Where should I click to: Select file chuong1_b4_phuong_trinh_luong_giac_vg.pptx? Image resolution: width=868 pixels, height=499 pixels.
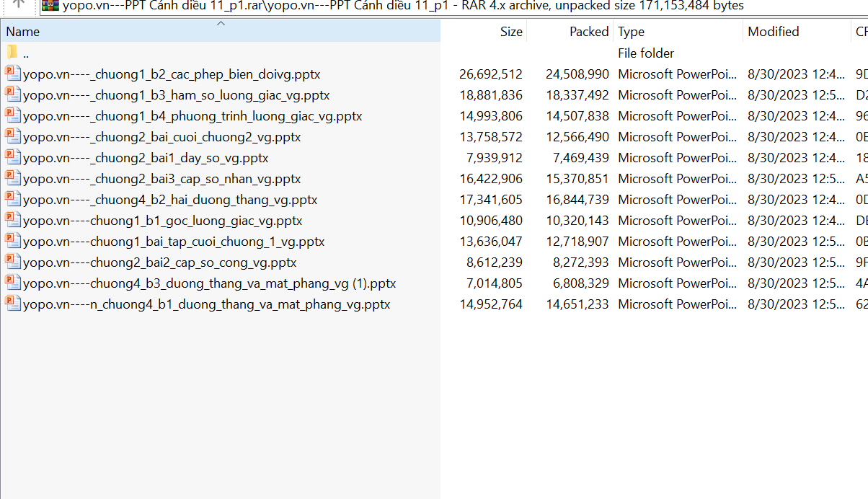tap(192, 116)
